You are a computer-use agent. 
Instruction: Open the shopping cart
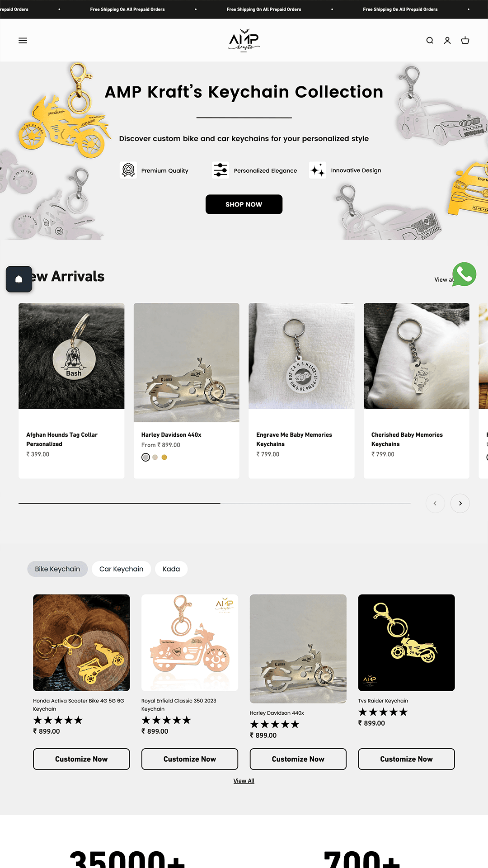pyautogui.click(x=465, y=40)
